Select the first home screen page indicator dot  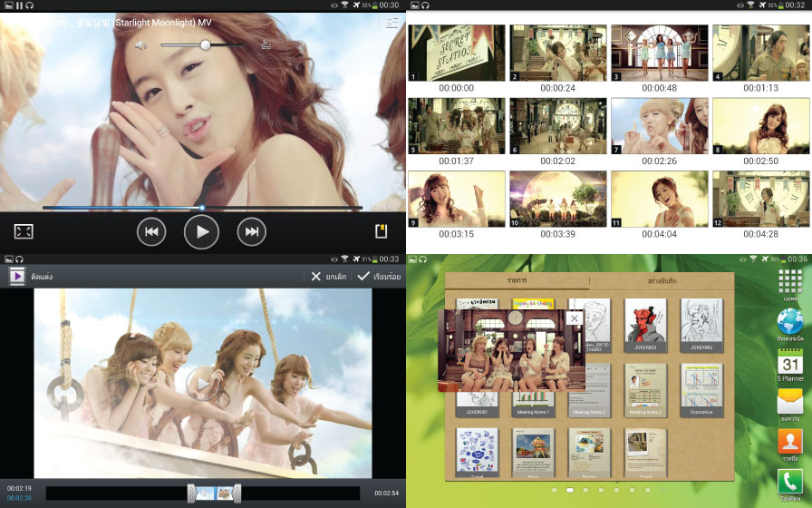click(x=554, y=490)
